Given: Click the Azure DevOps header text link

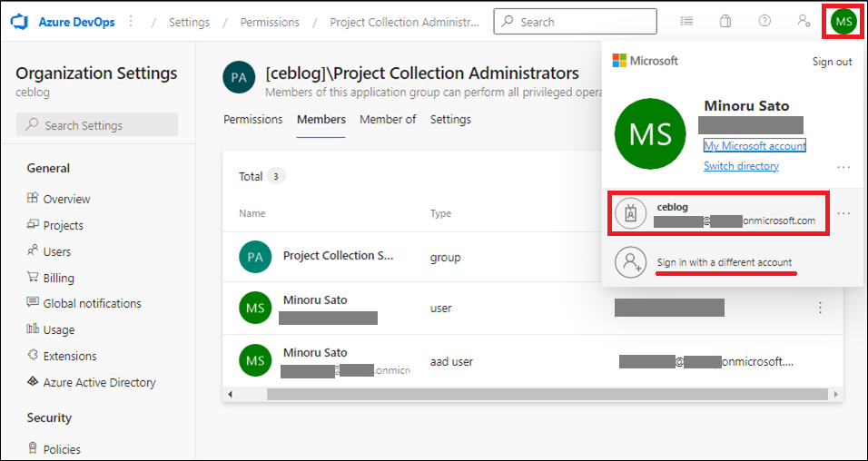Looking at the screenshot, I should click(x=77, y=22).
